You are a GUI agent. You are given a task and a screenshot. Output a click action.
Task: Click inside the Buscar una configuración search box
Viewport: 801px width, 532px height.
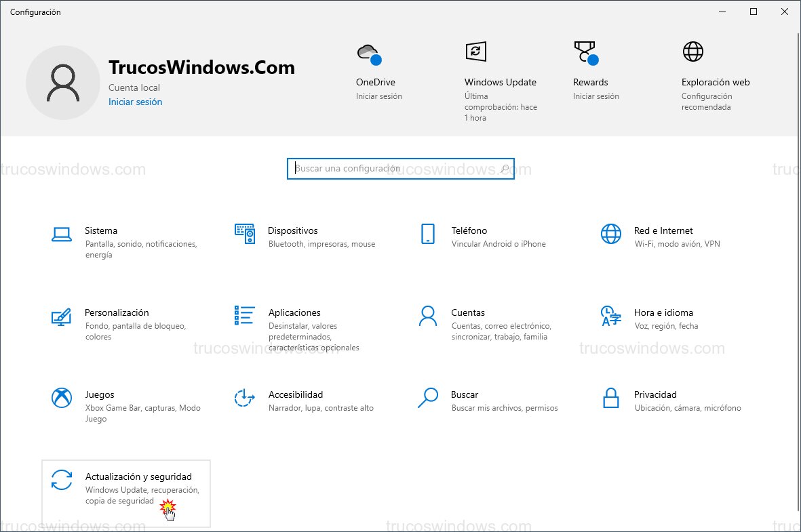click(x=400, y=168)
